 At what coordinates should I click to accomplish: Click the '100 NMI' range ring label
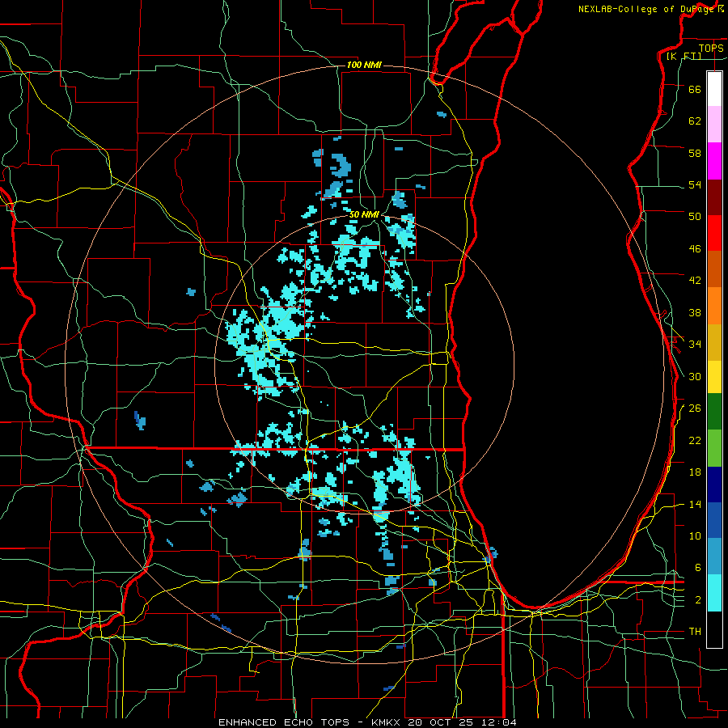[x=364, y=65]
